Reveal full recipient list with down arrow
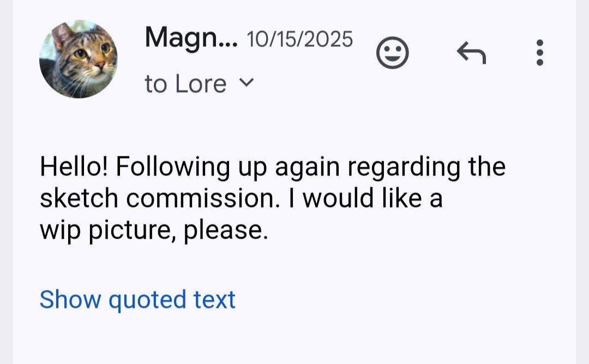The image size is (589, 364). pos(247,83)
